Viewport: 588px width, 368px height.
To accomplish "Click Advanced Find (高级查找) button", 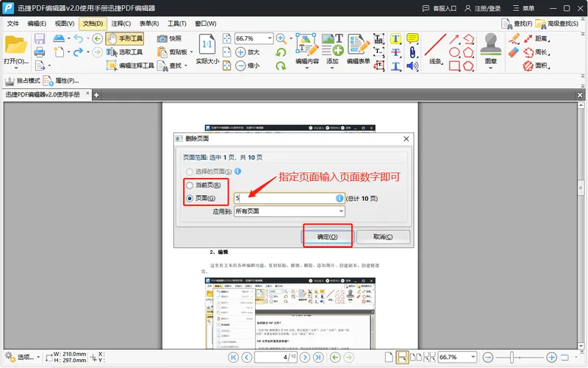I will point(557,24).
